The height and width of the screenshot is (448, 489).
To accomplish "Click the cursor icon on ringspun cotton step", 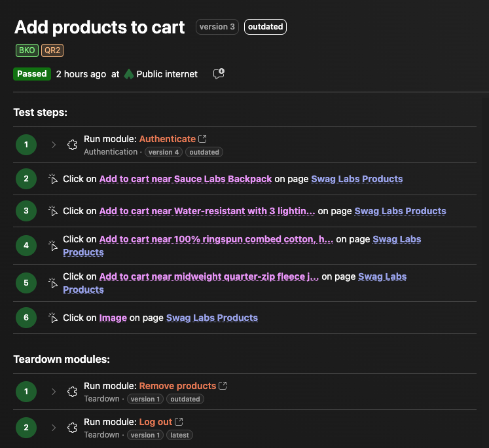I will point(53,246).
